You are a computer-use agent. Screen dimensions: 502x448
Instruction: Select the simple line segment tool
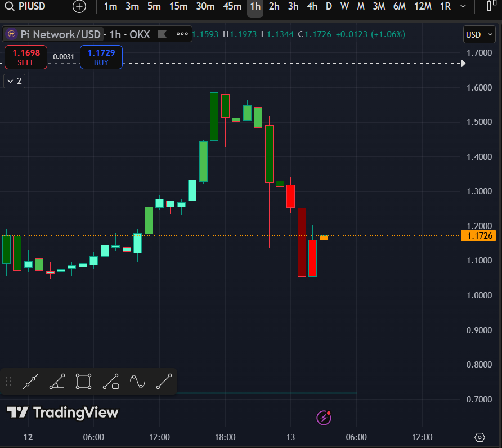[164, 382]
